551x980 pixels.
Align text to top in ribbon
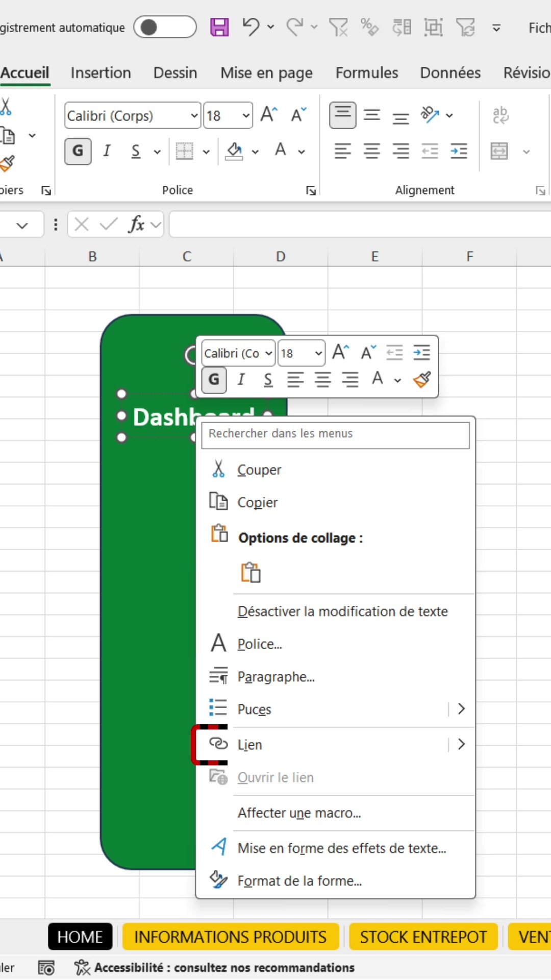(x=343, y=115)
